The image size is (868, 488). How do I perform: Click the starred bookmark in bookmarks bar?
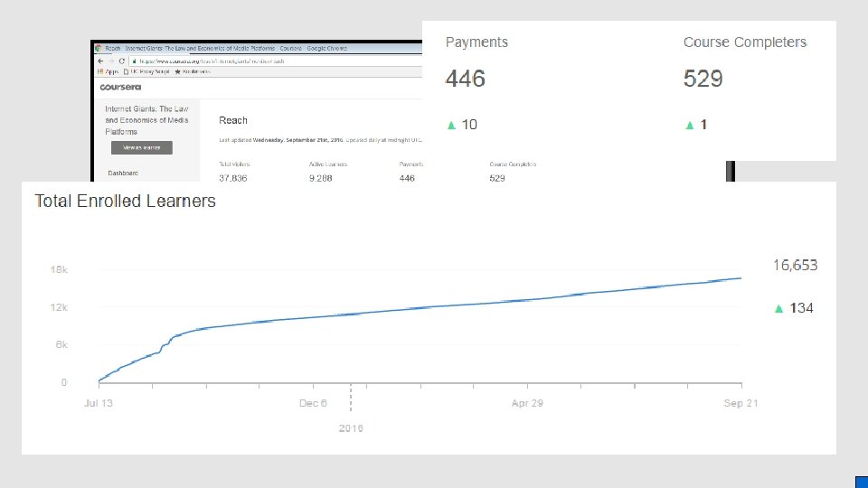pos(193,71)
